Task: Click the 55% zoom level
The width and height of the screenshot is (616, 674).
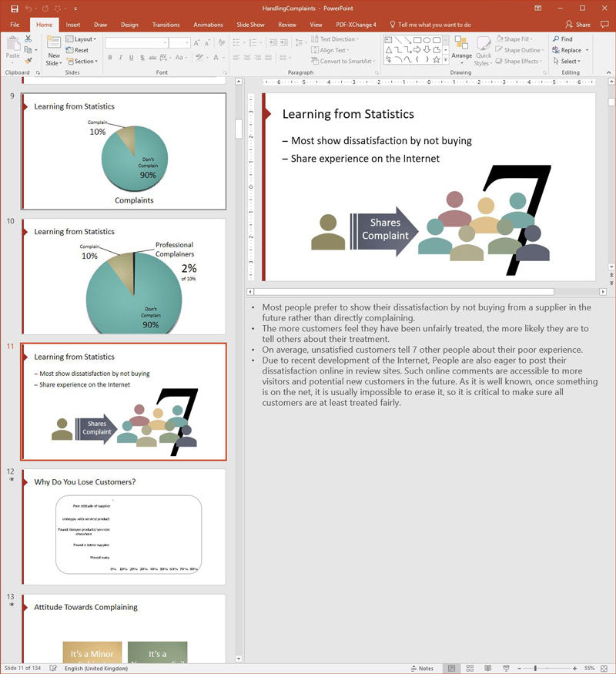Action: click(x=589, y=669)
